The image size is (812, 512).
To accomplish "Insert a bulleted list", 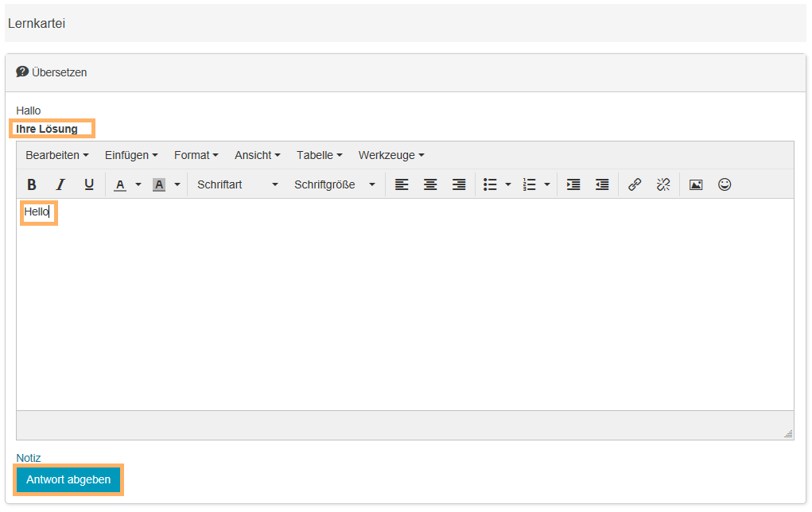I will [491, 184].
